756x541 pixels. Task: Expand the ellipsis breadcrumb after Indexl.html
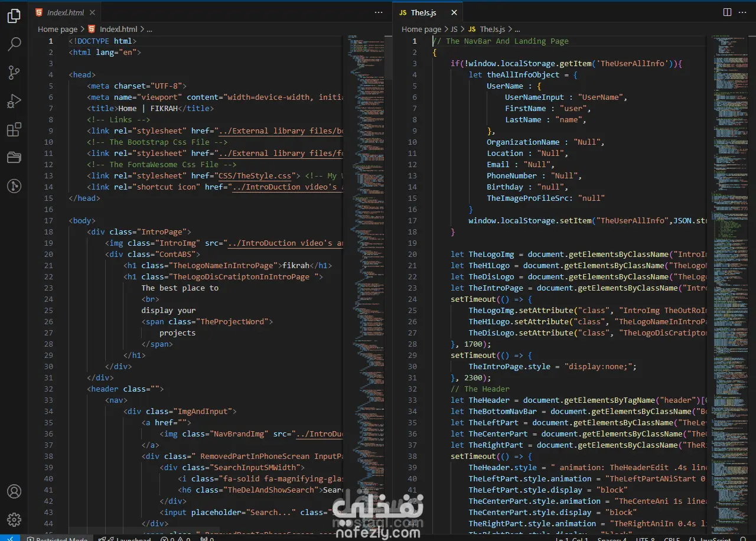pyautogui.click(x=149, y=29)
